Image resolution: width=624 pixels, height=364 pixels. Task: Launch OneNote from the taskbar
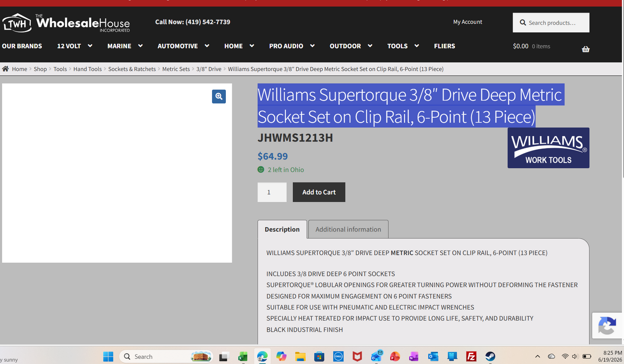click(x=414, y=357)
